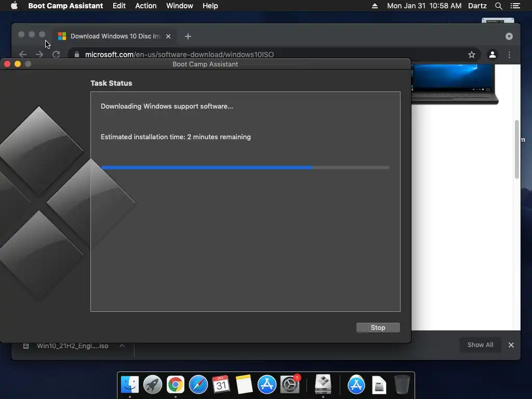Click the drive icon on the desktop

(x=498, y=20)
